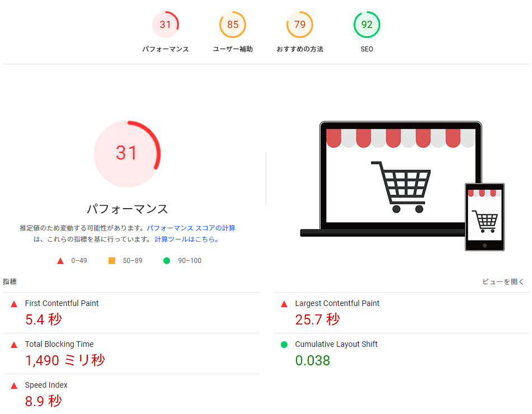Select the おすすめの方法 category label
The width and height of the screenshot is (532, 414).
click(x=299, y=49)
